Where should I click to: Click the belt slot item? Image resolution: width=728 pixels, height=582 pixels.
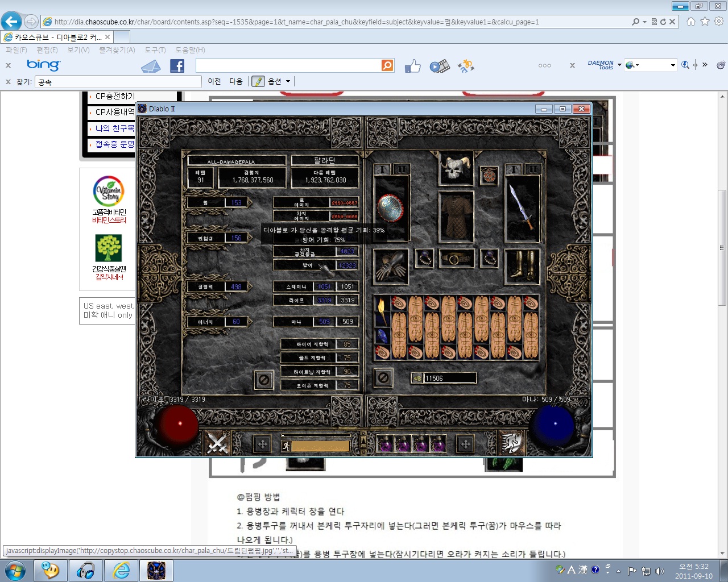pyautogui.click(x=456, y=259)
